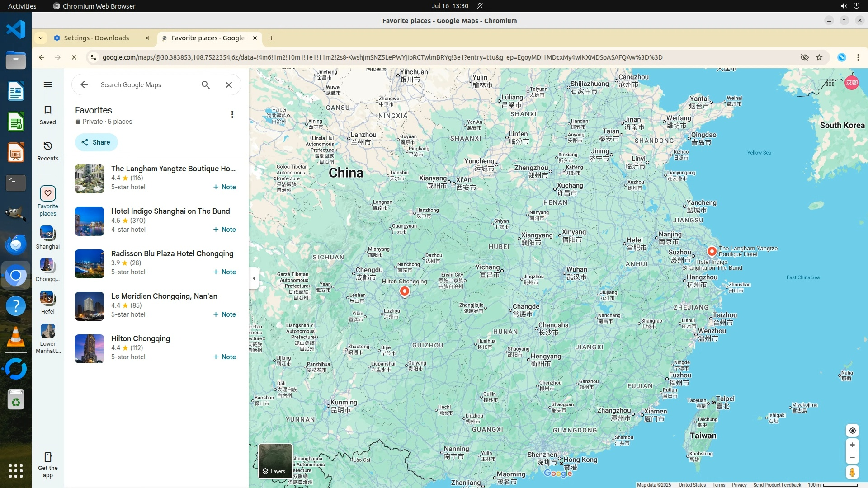
Task: Open the Saved places bookmark icon
Action: click(x=48, y=110)
